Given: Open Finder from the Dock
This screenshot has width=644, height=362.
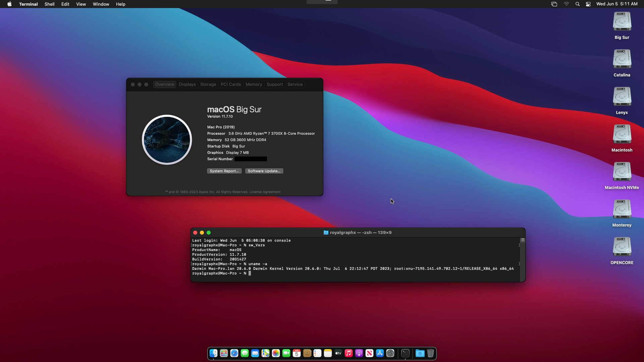Looking at the screenshot, I should click(x=213, y=353).
